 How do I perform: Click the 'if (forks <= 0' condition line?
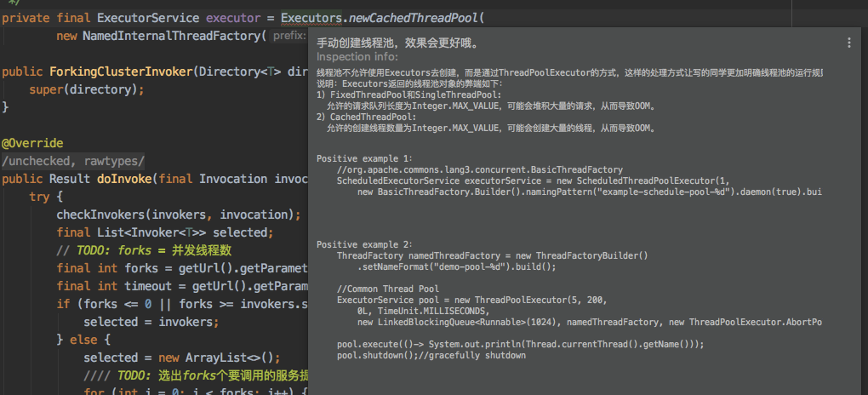[182, 304]
